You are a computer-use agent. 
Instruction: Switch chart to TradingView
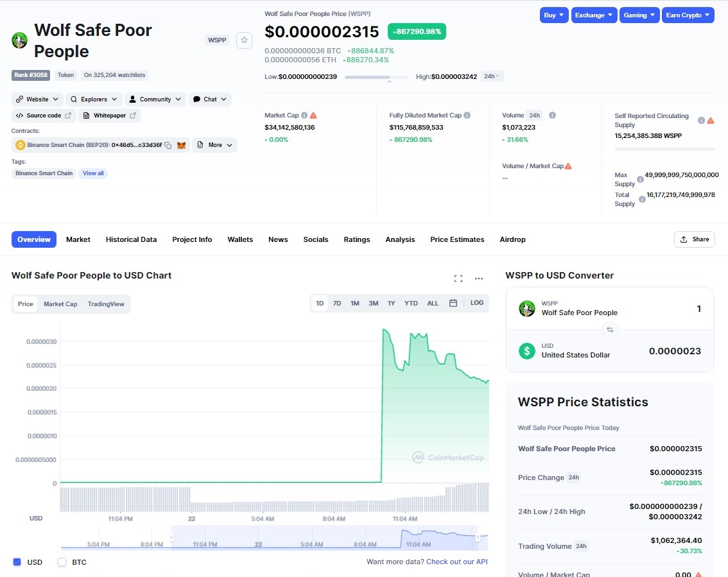[x=106, y=304]
